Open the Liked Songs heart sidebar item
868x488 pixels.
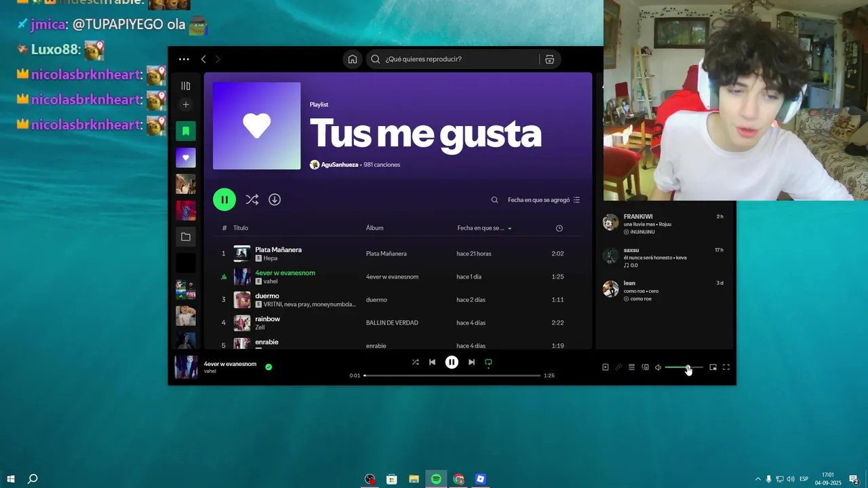tap(186, 157)
